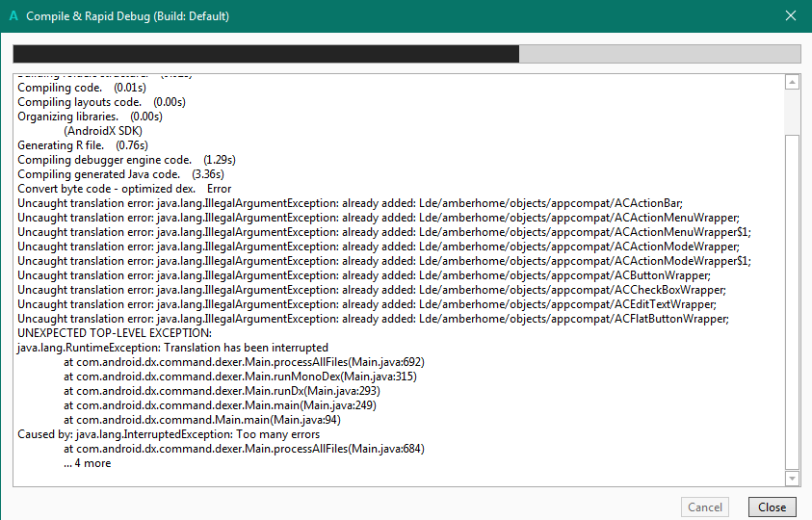Select the ACActionBar translation error line

tap(350, 203)
